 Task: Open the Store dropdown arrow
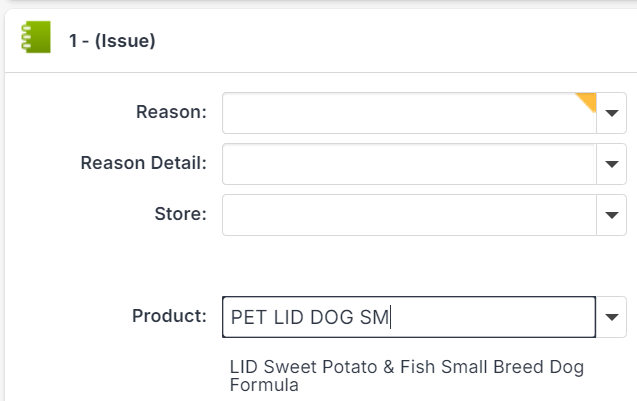point(611,214)
